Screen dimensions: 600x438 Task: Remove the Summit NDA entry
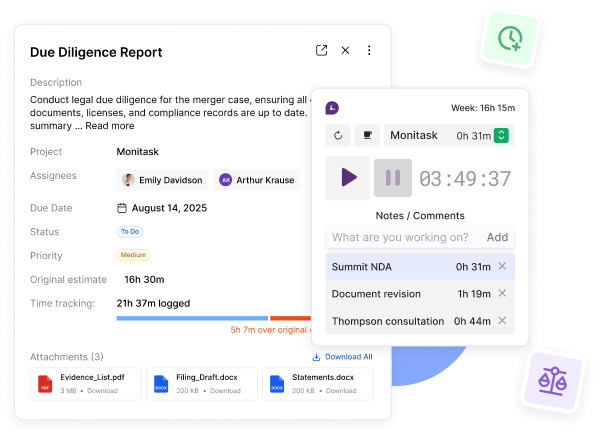coord(502,266)
